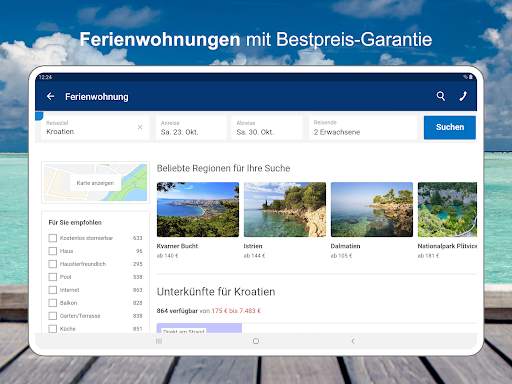Open search with the magnifier icon
512x384 pixels.
click(441, 96)
